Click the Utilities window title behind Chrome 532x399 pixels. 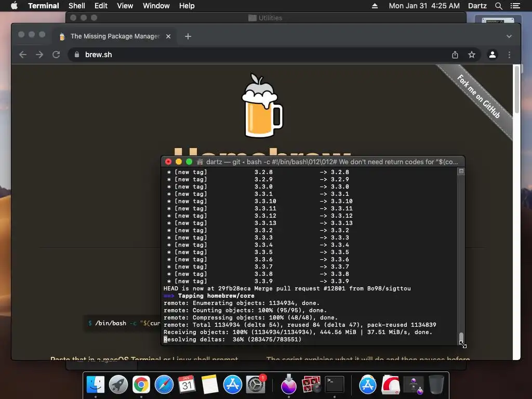[265, 18]
